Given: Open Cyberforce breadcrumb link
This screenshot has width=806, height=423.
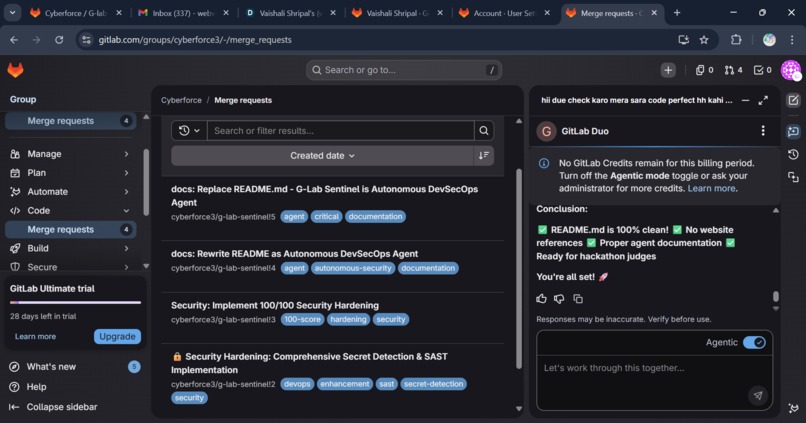Looking at the screenshot, I should [181, 100].
